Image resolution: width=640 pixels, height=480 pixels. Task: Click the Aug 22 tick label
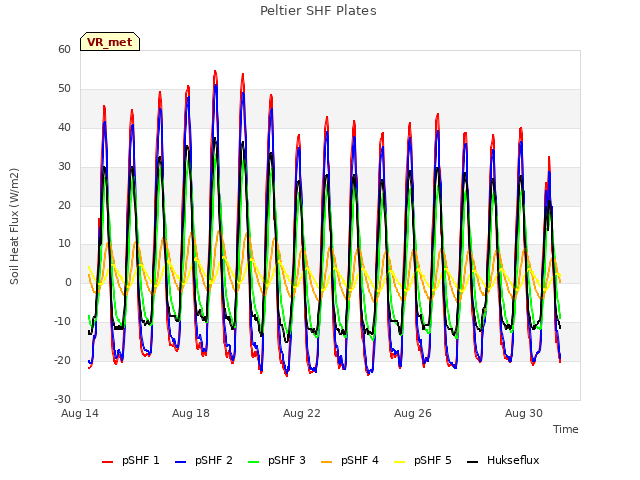[302, 413]
